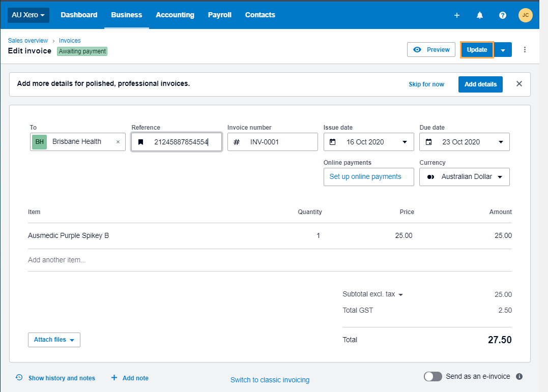Image resolution: width=548 pixels, height=392 pixels.
Task: Expand the Subtotal excl. tax dropdown
Action: (400, 294)
